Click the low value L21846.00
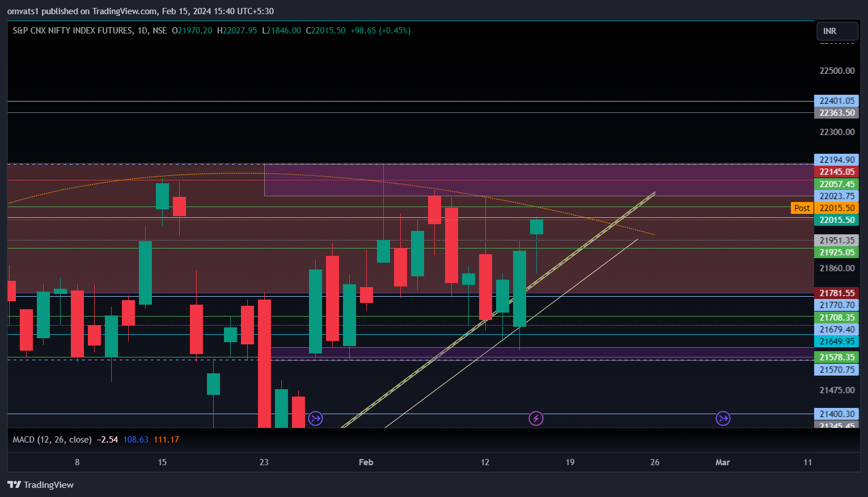The width and height of the screenshot is (868, 497). pyautogui.click(x=282, y=31)
